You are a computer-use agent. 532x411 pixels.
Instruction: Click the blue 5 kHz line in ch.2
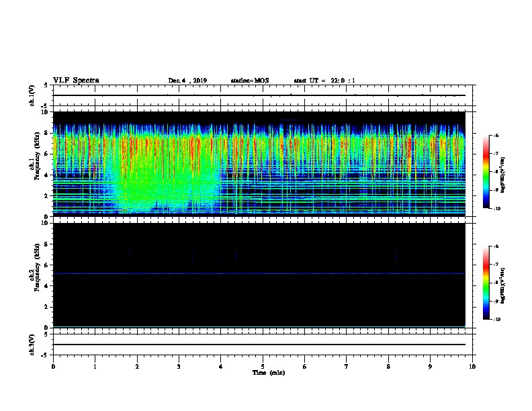pyautogui.click(x=259, y=273)
